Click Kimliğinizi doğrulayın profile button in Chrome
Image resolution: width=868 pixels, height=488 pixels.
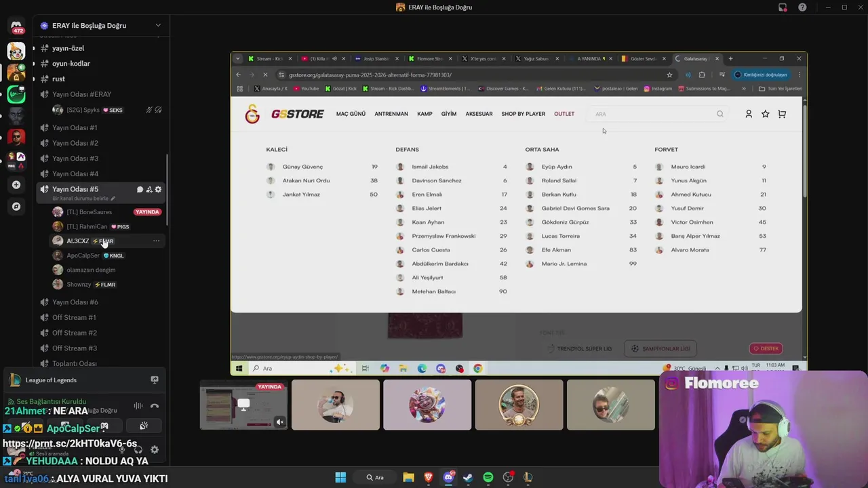(x=761, y=75)
